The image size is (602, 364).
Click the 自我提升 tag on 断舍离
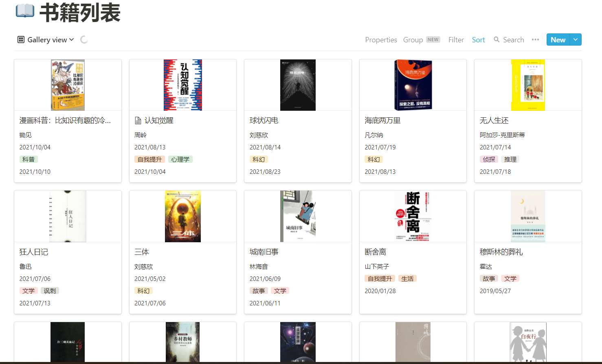pyautogui.click(x=380, y=278)
